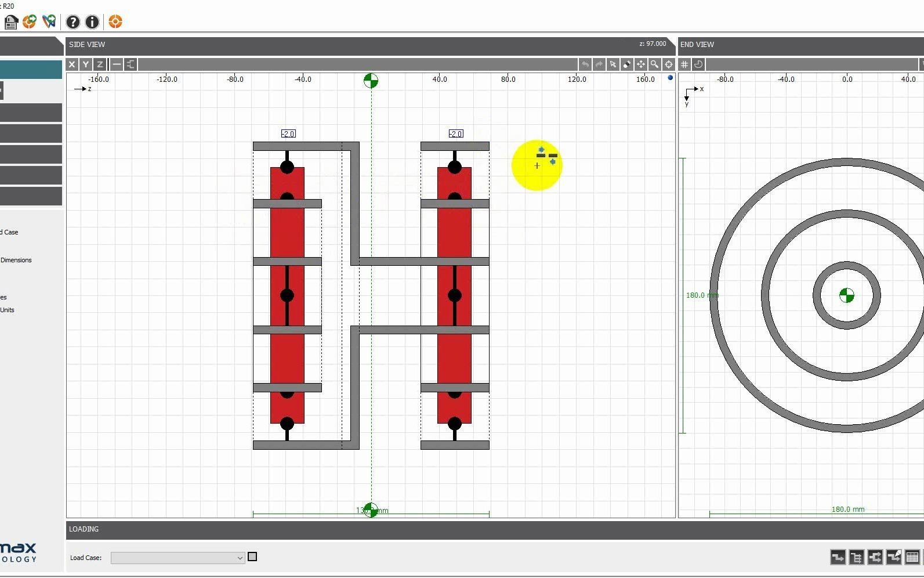Click the split two-arrow loading icon
This screenshot has width=924, height=578.
click(x=875, y=558)
